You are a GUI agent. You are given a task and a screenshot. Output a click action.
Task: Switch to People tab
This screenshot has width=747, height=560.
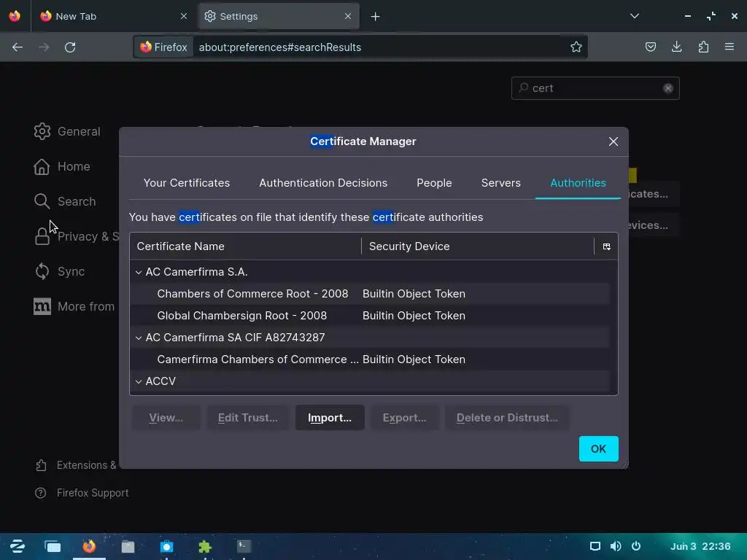[x=434, y=183]
